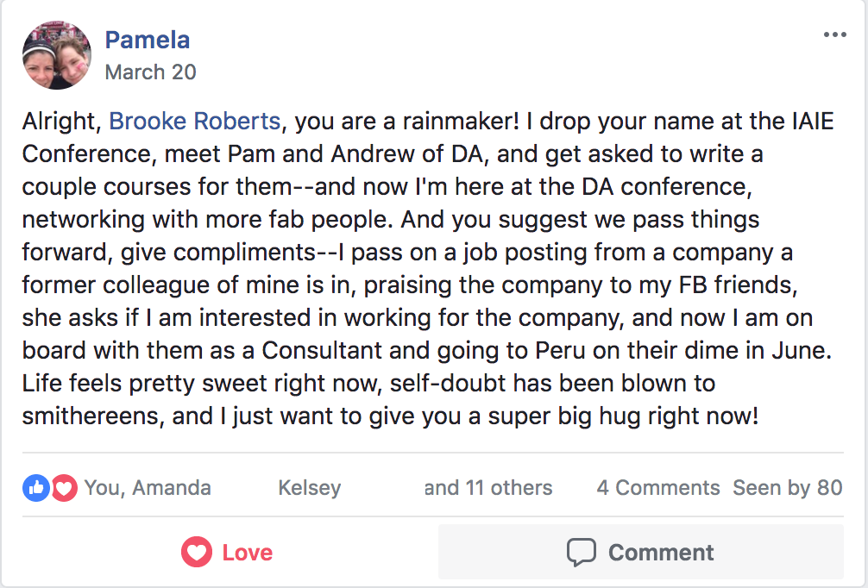Image resolution: width=868 pixels, height=588 pixels.
Task: Show the 'and 11 others' reactors
Action: click(487, 488)
